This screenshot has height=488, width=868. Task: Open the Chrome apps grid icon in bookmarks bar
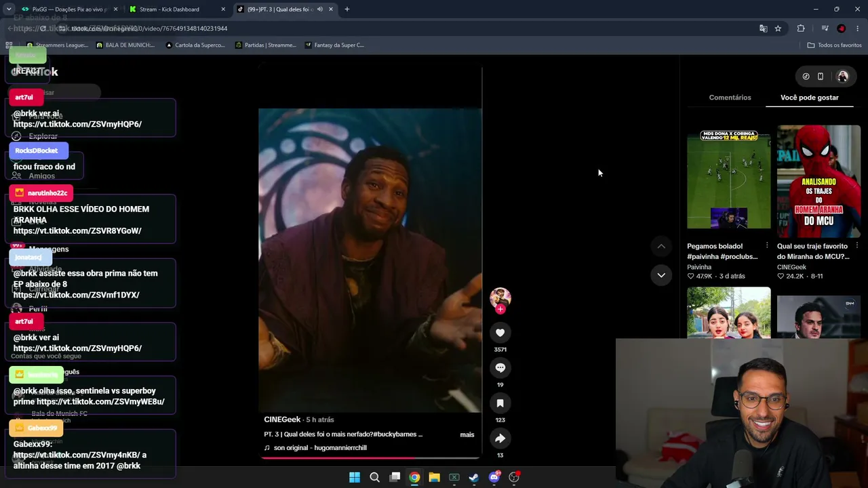9,45
